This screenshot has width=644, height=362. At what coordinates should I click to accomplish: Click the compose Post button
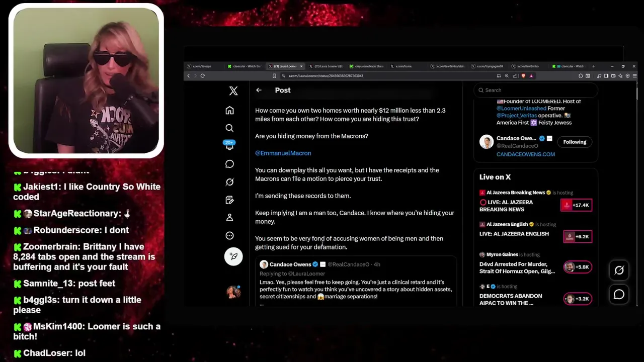coord(233,256)
